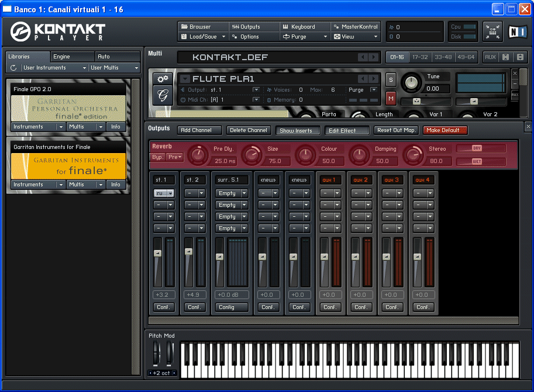534x392 pixels.
Task: Open the Load/Save menu
Action: tap(203, 36)
